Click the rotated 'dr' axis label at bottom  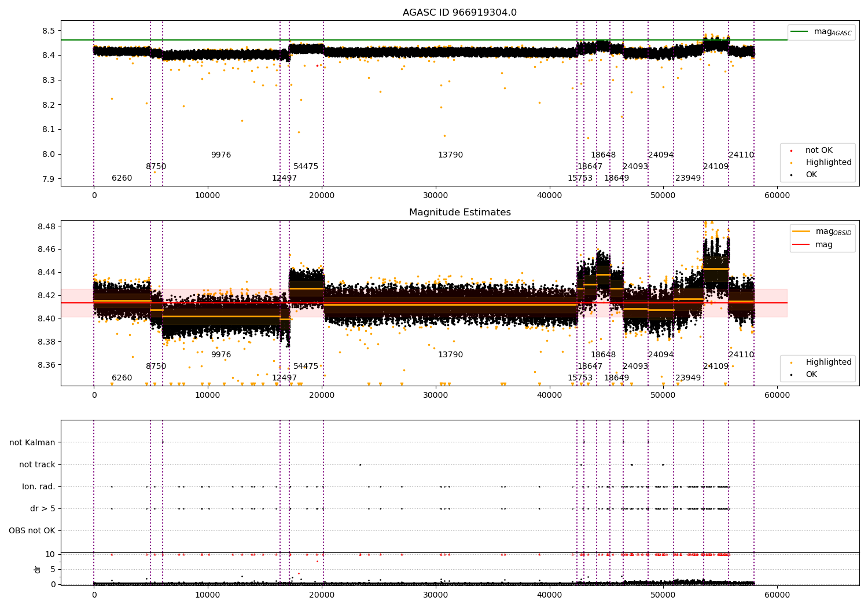coord(38,569)
